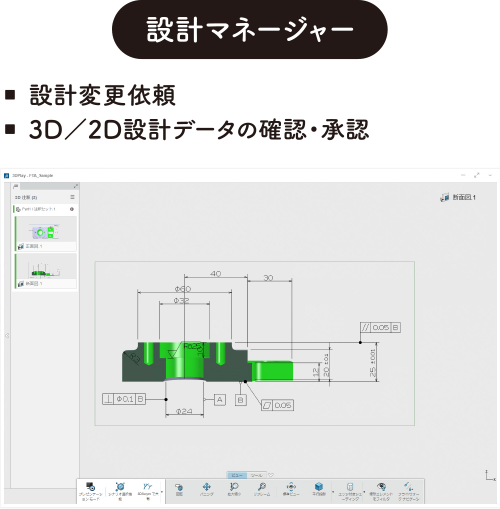Activate the Pan (パニング) tool

207,489
